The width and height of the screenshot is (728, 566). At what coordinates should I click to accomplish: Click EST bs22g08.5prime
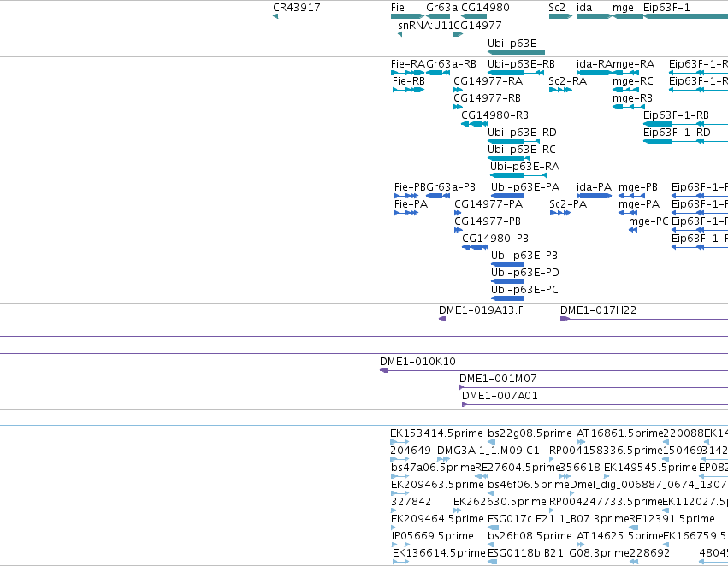pyautogui.click(x=530, y=433)
